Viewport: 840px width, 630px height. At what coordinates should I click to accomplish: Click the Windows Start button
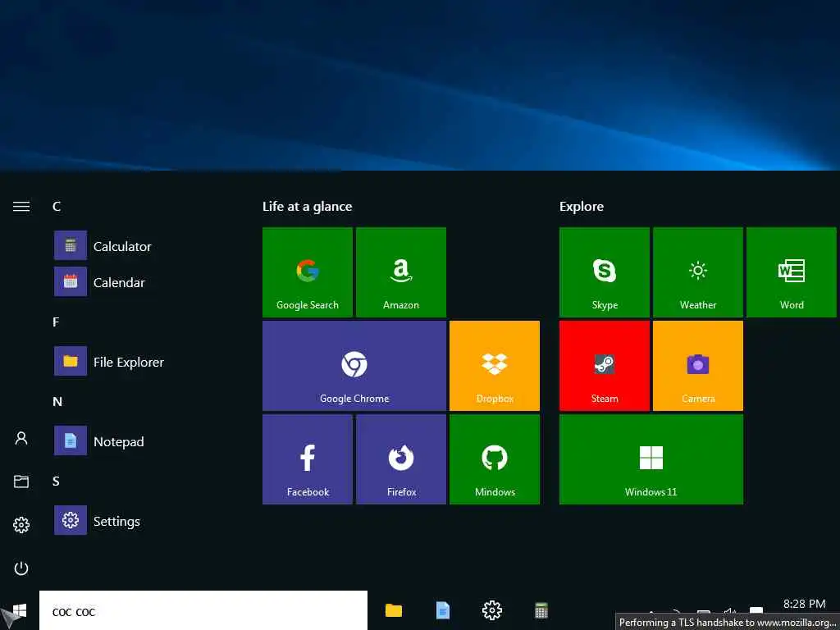[x=20, y=610]
